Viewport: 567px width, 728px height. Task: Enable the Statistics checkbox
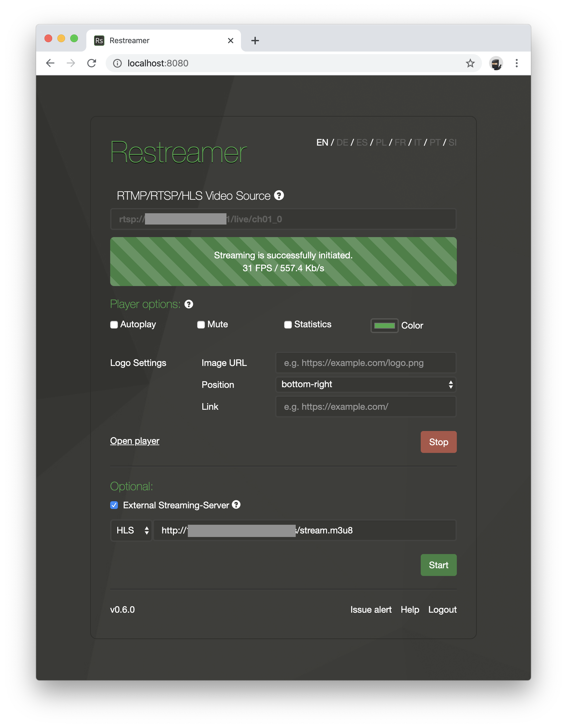point(288,325)
